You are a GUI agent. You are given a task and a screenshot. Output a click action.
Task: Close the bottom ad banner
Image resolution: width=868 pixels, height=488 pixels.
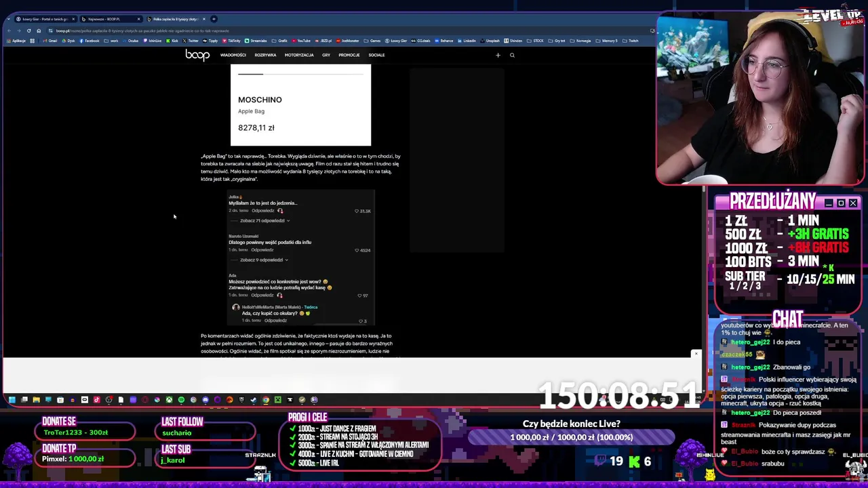click(x=695, y=354)
